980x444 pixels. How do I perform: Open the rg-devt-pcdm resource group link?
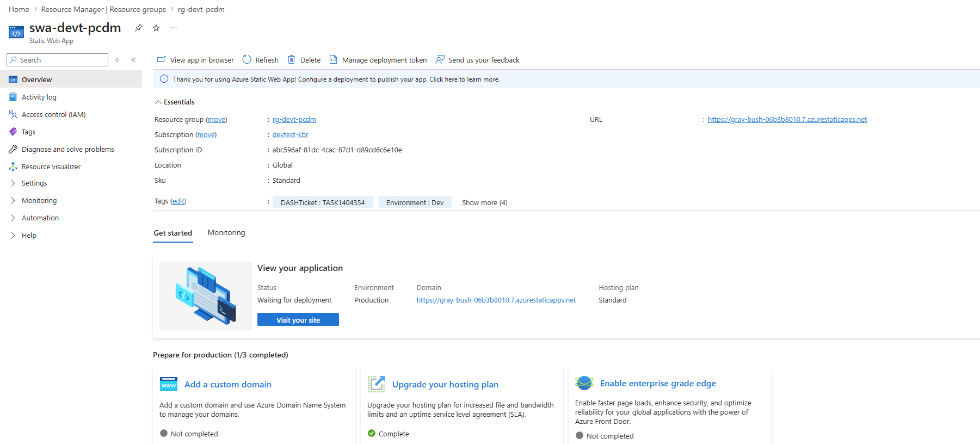point(294,119)
